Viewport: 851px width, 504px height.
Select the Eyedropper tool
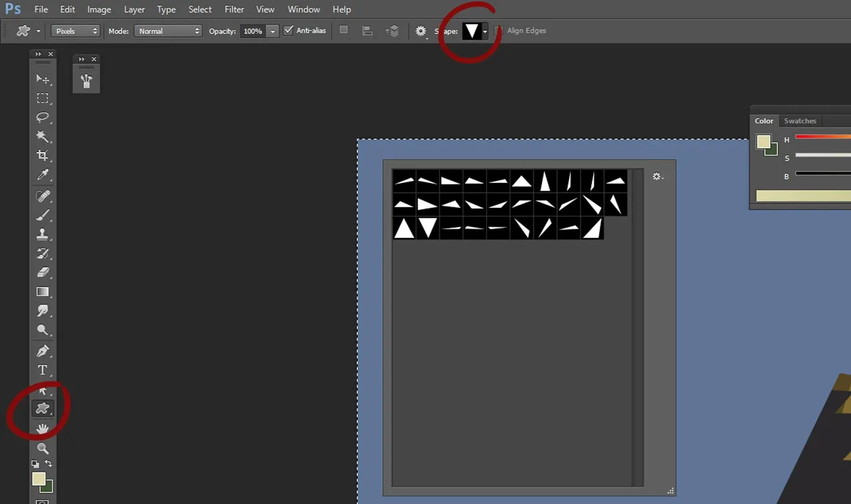click(x=43, y=175)
